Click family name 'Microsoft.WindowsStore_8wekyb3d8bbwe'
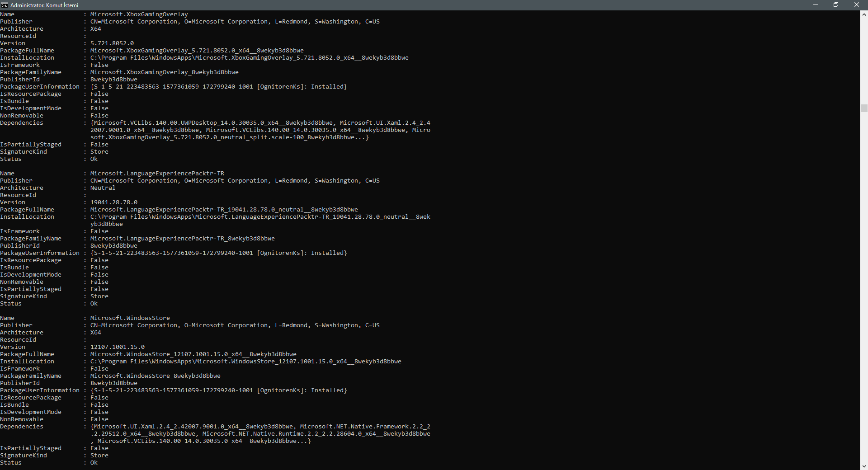 156,376
